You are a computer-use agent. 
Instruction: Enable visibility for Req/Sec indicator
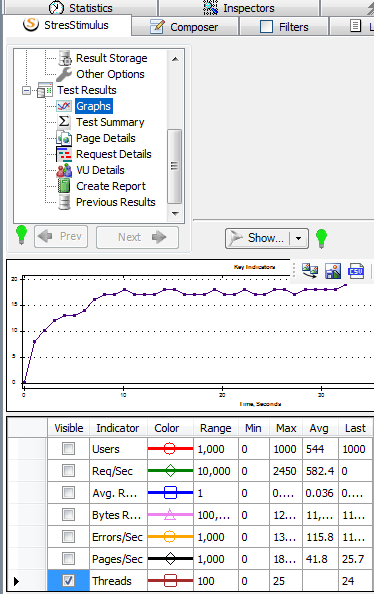(x=69, y=471)
